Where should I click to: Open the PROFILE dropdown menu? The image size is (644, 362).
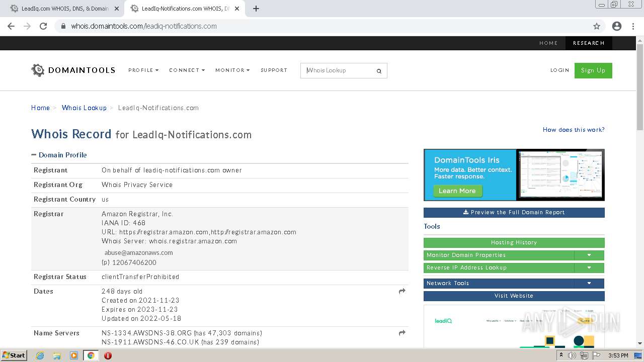(x=143, y=70)
